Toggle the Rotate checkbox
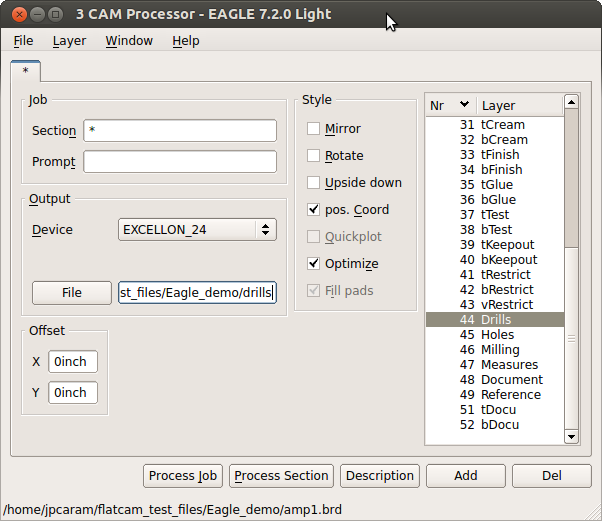The width and height of the screenshot is (602, 521). click(x=314, y=156)
